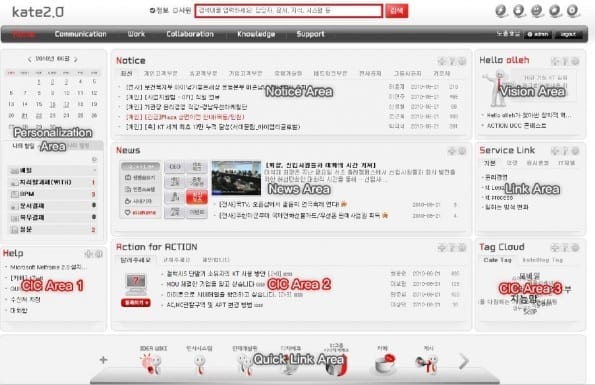The image size is (595, 385).
Task: Open the news video thumbnail
Action: pos(236,178)
